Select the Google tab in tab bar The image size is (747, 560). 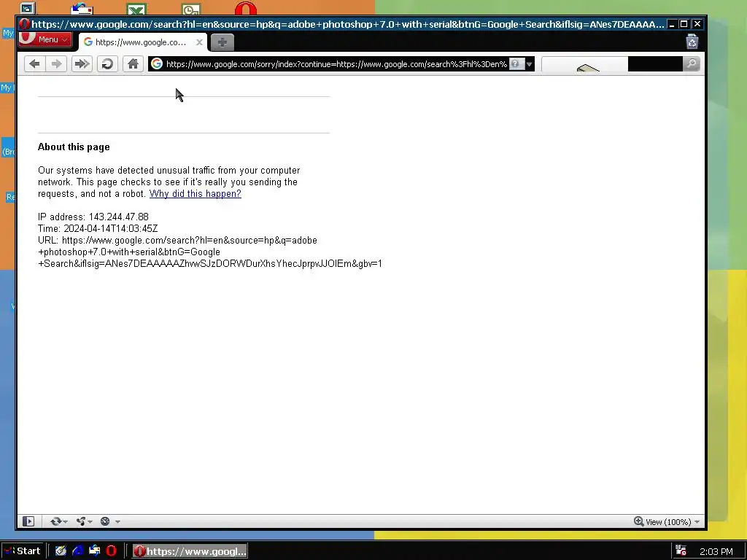tap(142, 42)
